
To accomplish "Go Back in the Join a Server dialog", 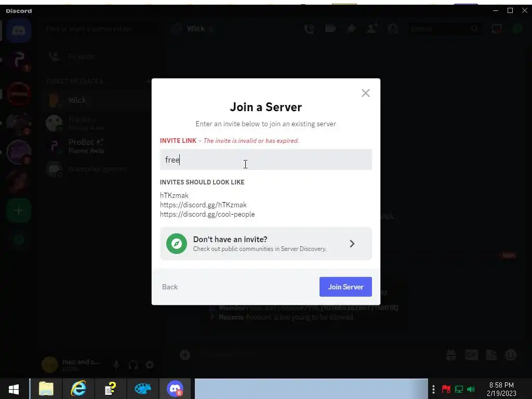I will tap(170, 287).
